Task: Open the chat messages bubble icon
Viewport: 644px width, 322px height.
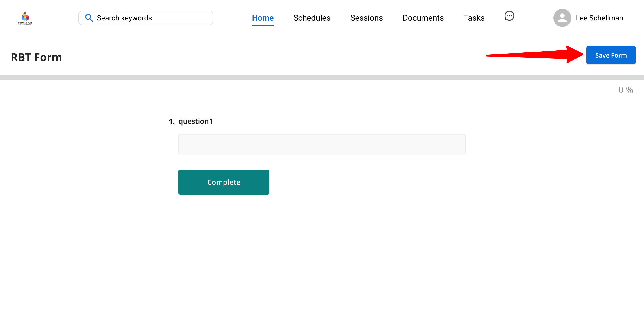Action: [x=509, y=16]
